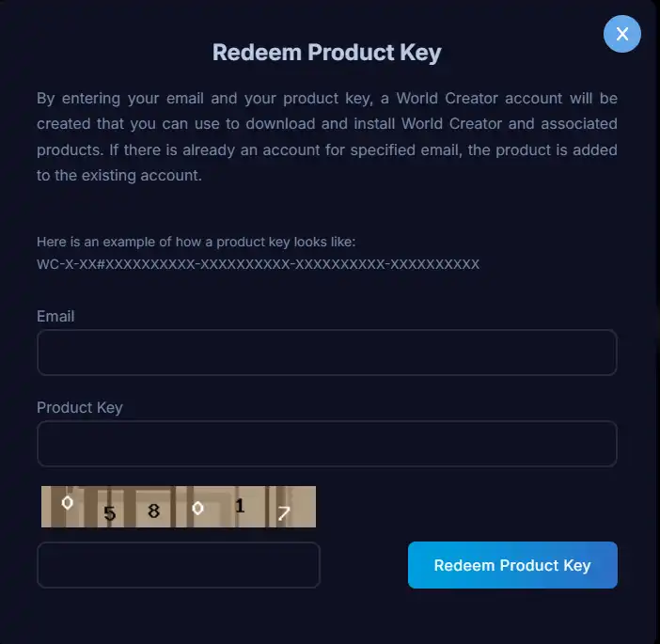Click the Email field label
The image size is (660, 644).
pyautogui.click(x=55, y=317)
